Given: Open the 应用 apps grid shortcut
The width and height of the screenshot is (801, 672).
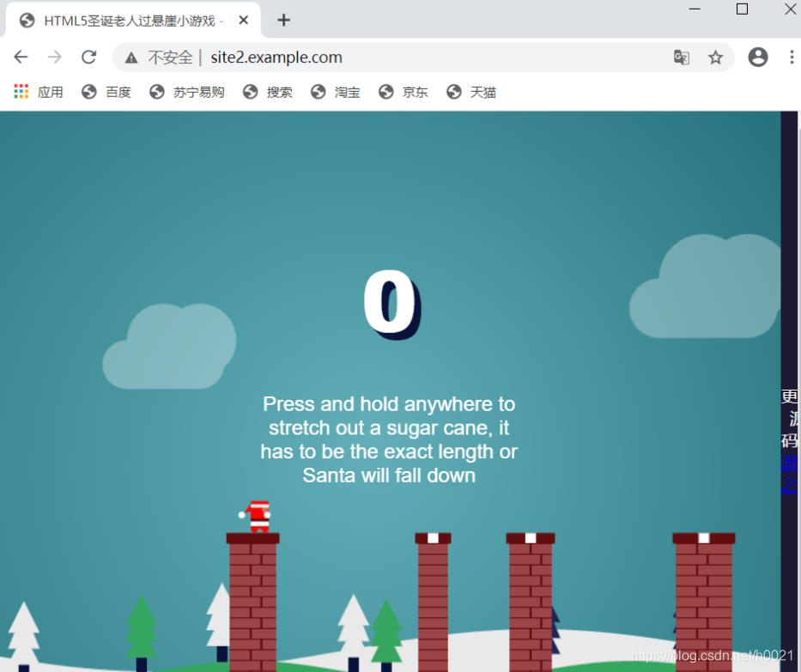Looking at the screenshot, I should click(x=39, y=92).
